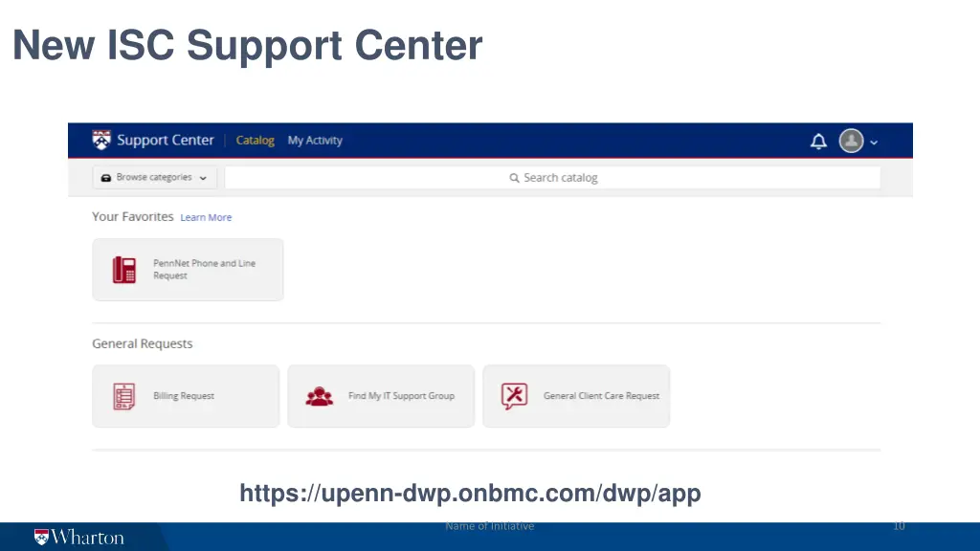
Task: Click the Wharton logo in footer
Action: (78, 538)
